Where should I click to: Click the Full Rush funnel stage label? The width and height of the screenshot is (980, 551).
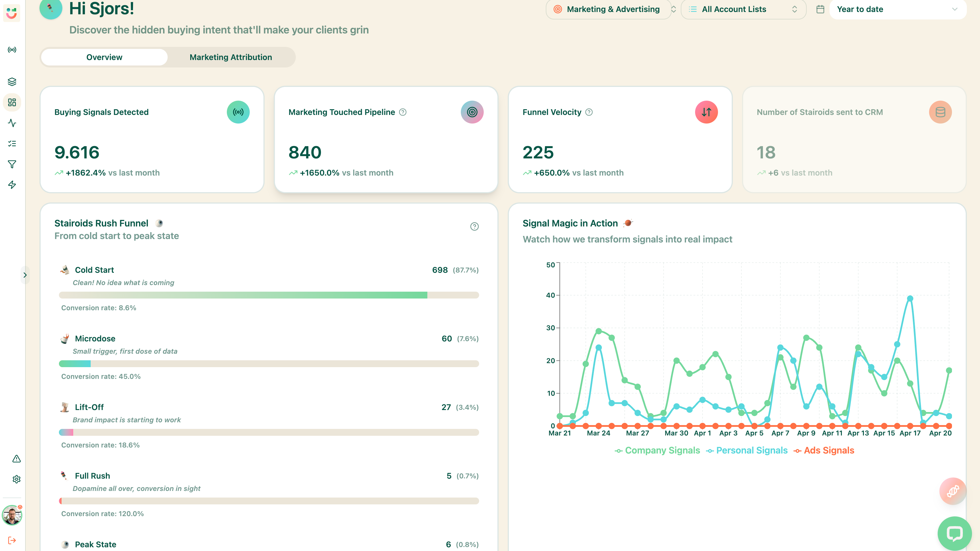tap(92, 476)
